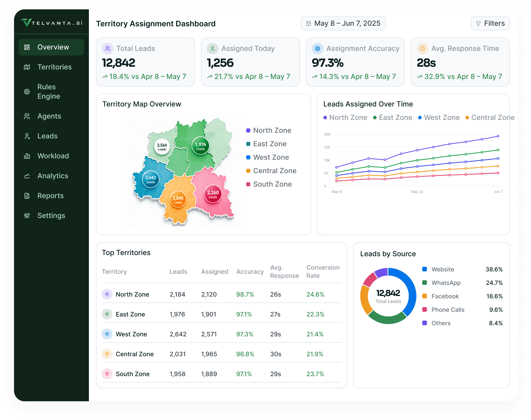Screen dimensions: 531x420
Task: Click the 2,260 Leads pink region bubble
Action: (x=213, y=194)
